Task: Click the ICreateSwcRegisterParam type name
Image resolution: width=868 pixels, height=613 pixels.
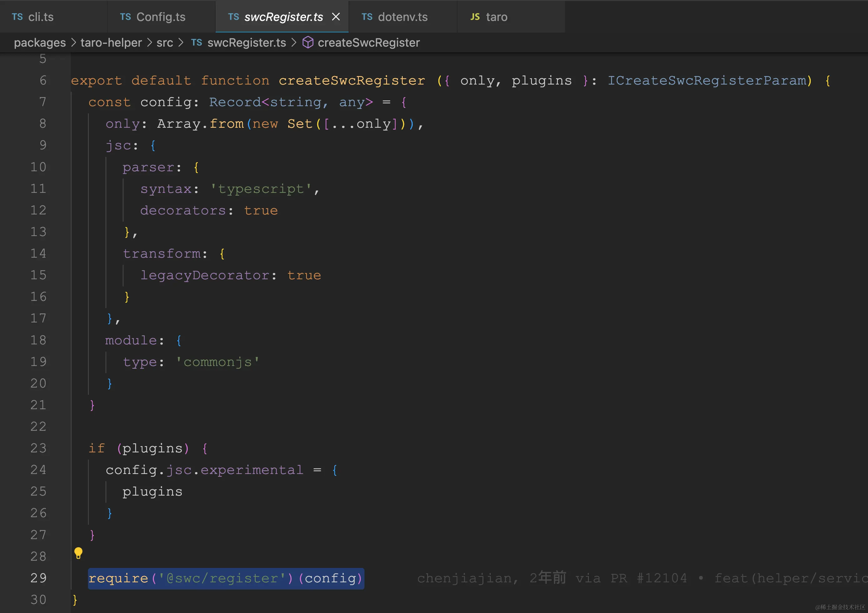Action: 707,80
